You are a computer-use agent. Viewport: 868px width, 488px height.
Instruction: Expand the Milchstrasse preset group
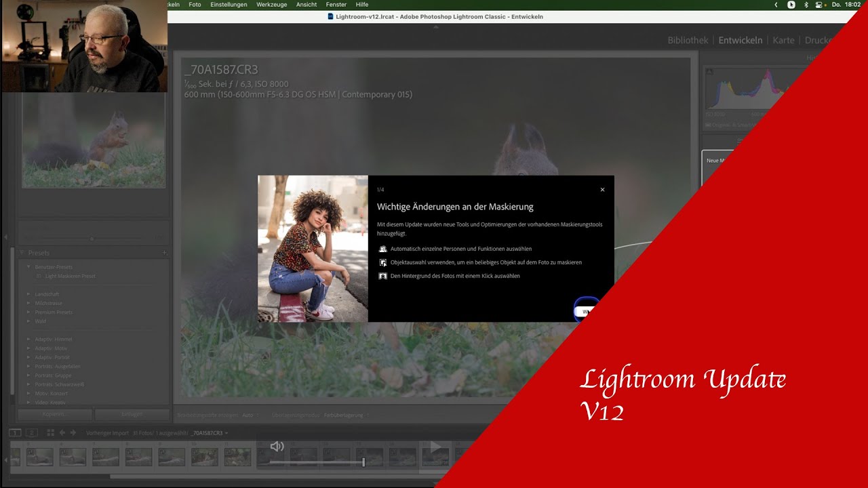click(28, 303)
